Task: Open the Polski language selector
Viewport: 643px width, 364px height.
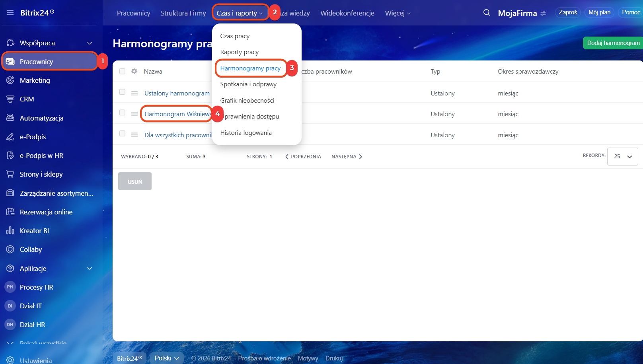Action: click(x=167, y=358)
